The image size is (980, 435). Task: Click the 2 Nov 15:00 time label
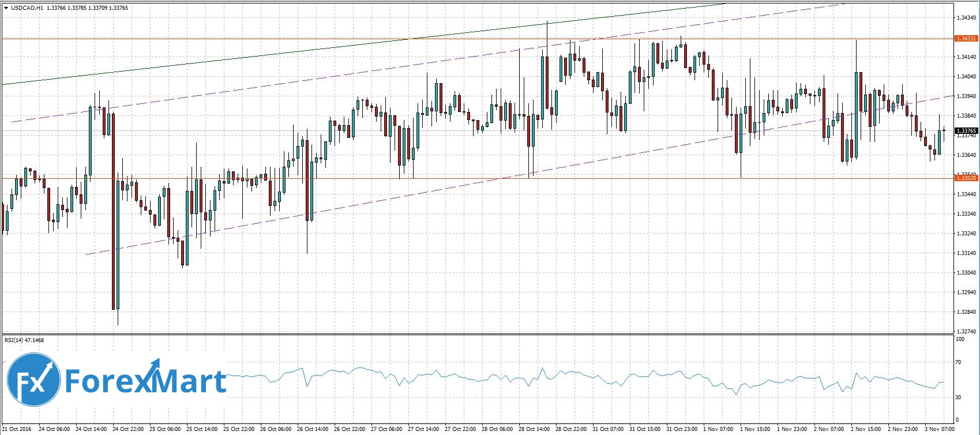(866, 429)
